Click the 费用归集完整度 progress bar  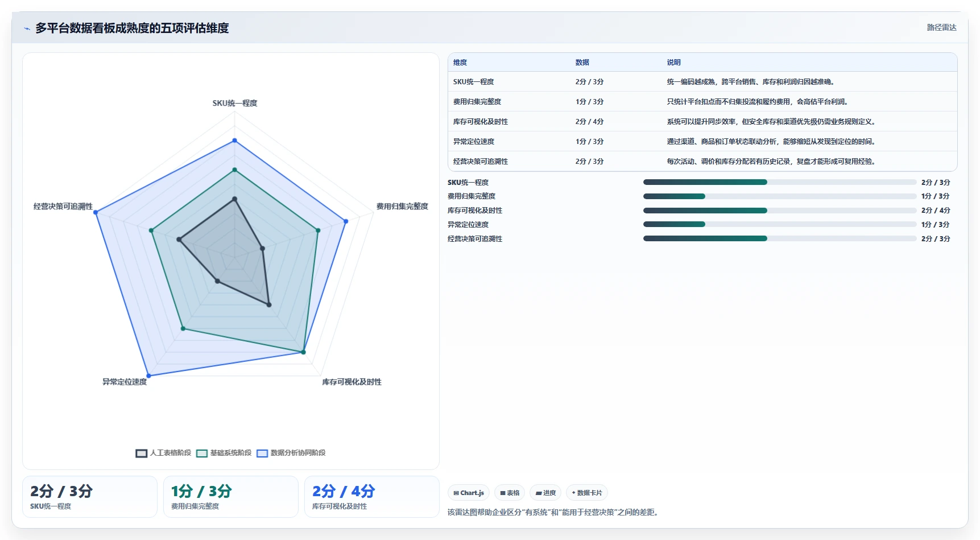click(780, 196)
